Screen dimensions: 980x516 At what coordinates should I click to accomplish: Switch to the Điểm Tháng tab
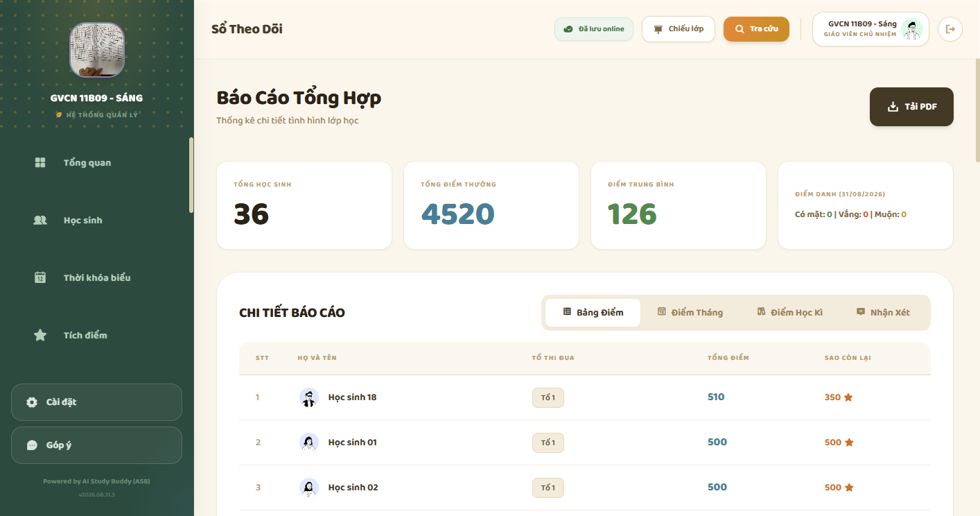(x=690, y=313)
